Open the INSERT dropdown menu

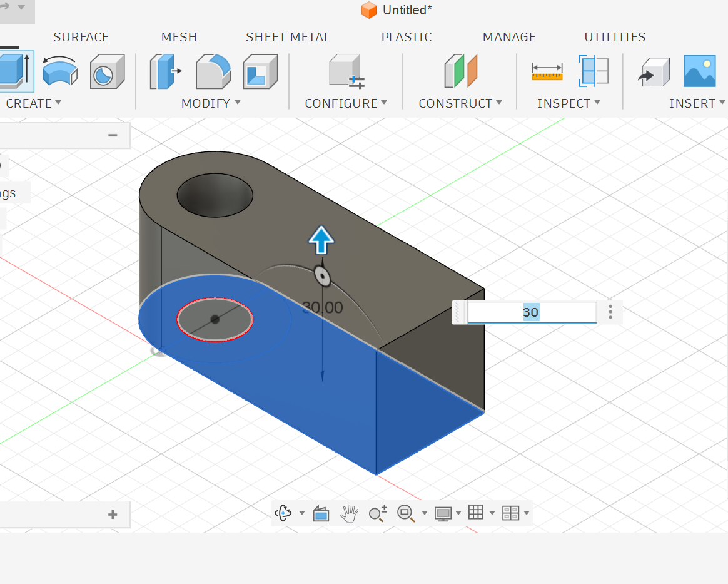tap(697, 103)
